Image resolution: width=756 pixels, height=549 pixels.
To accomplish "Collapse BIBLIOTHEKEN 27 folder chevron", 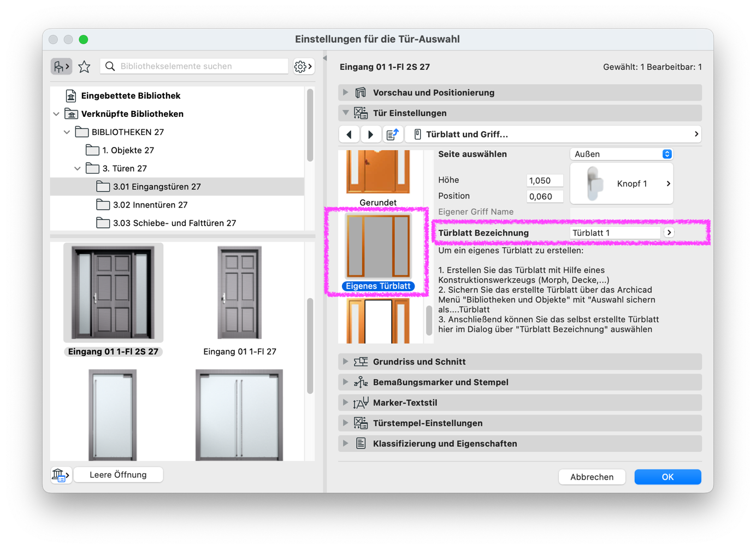I will 67,132.
